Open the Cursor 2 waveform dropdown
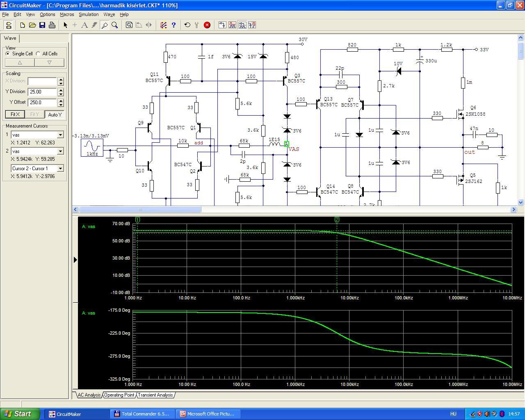Screen dimensions: 525x420 [60, 151]
